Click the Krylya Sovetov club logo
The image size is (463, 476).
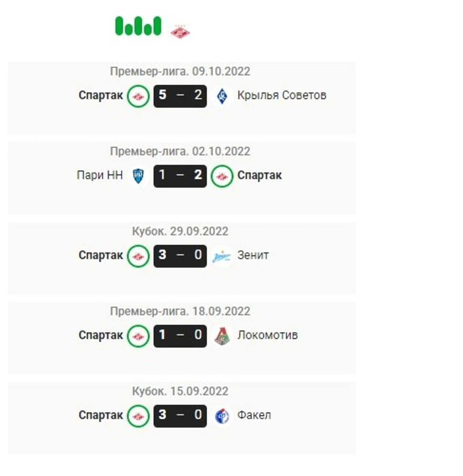[x=222, y=96]
